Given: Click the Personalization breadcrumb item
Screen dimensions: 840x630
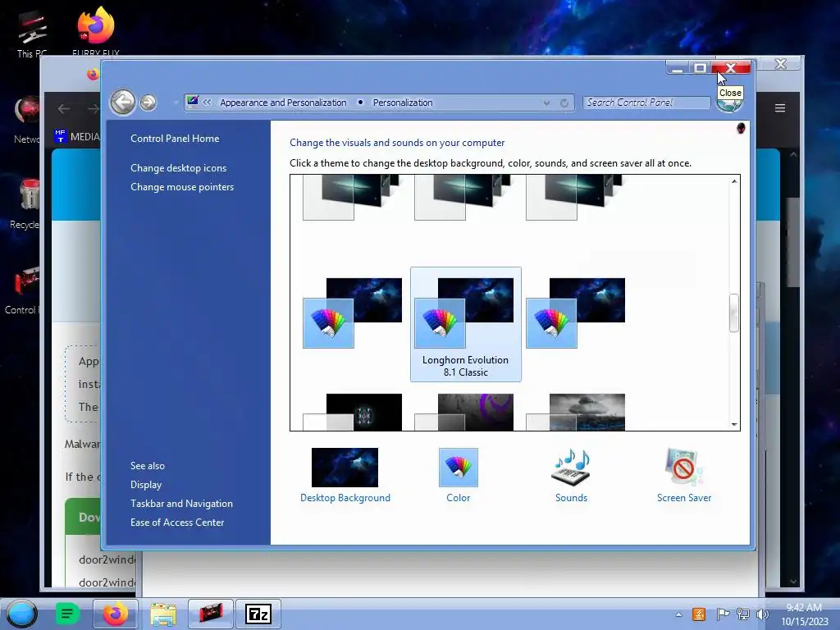Looking at the screenshot, I should pos(402,103).
